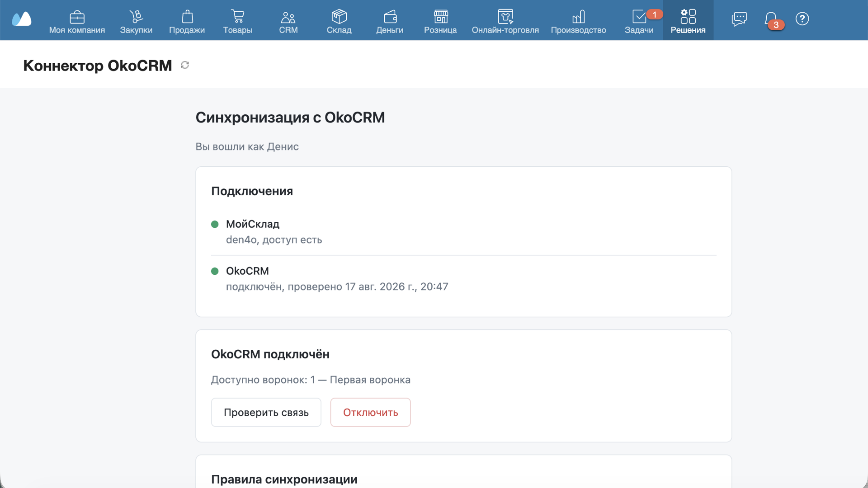Click the Коннектор OkoCRM page title
The image size is (868, 488).
[97, 66]
